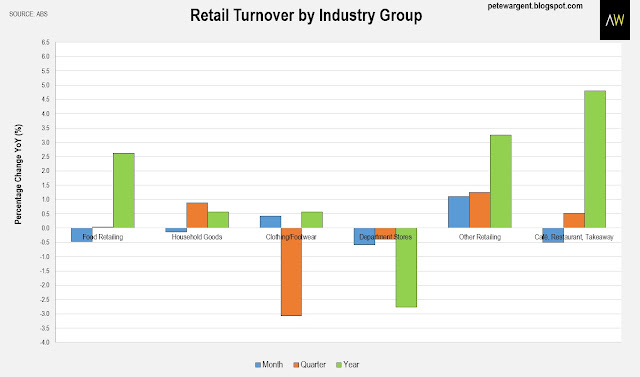Click the green Year legend swatch

(x=339, y=365)
